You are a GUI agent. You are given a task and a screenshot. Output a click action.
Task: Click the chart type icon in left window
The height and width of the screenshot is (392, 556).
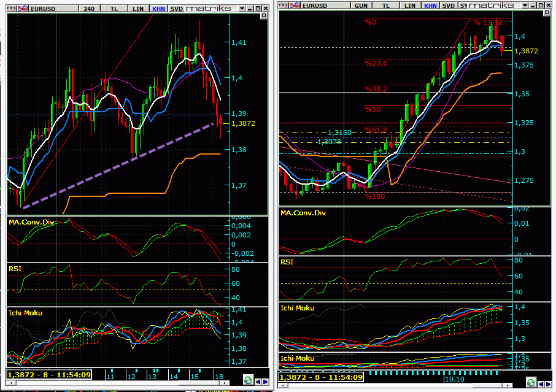tap(21, 9)
